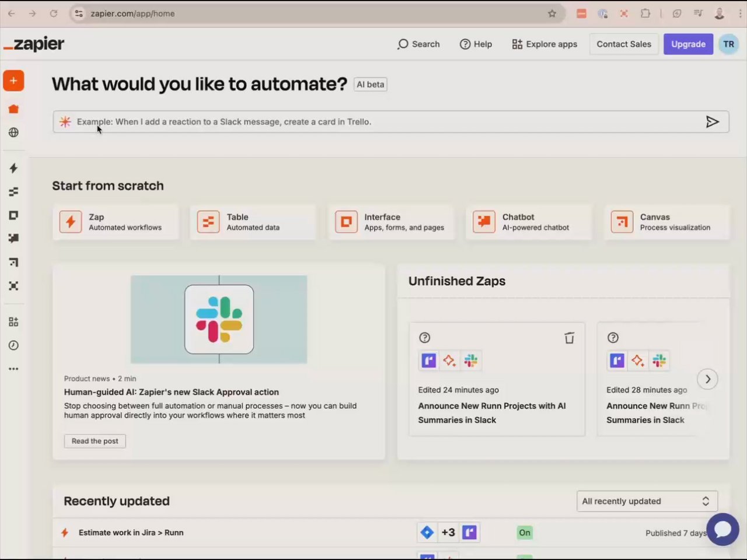Click the Contact Sales button
Screen dimensions: 747x560
click(x=624, y=44)
